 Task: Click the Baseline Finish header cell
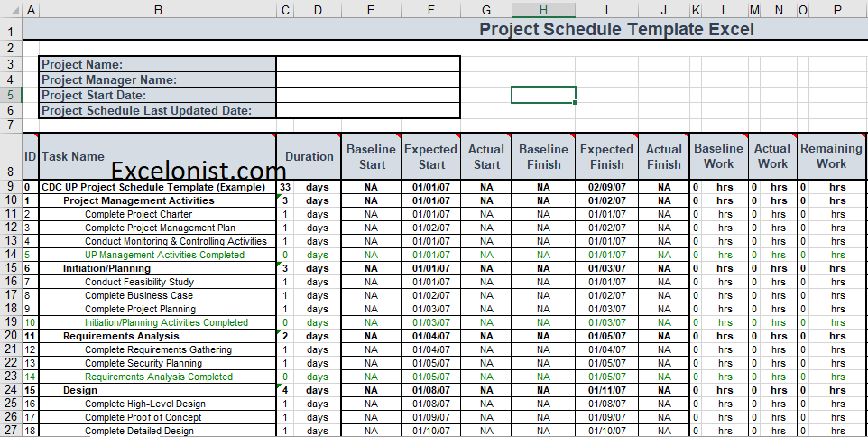coord(543,156)
